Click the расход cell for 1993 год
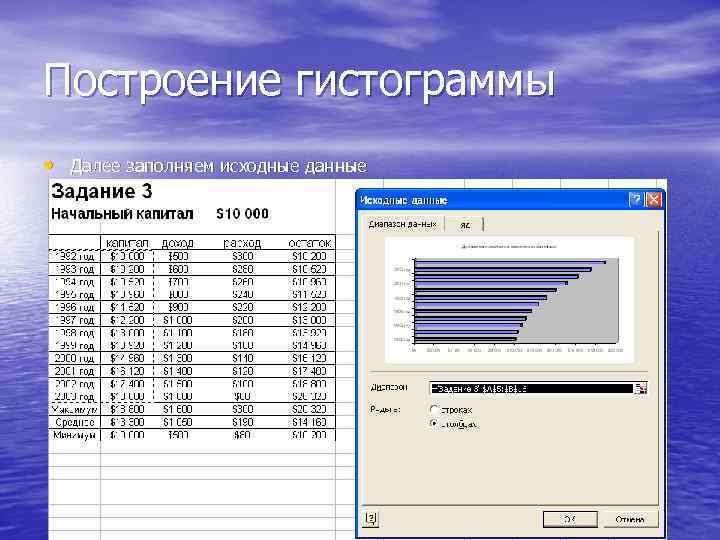Screen dimensions: 720x540 click(242, 269)
